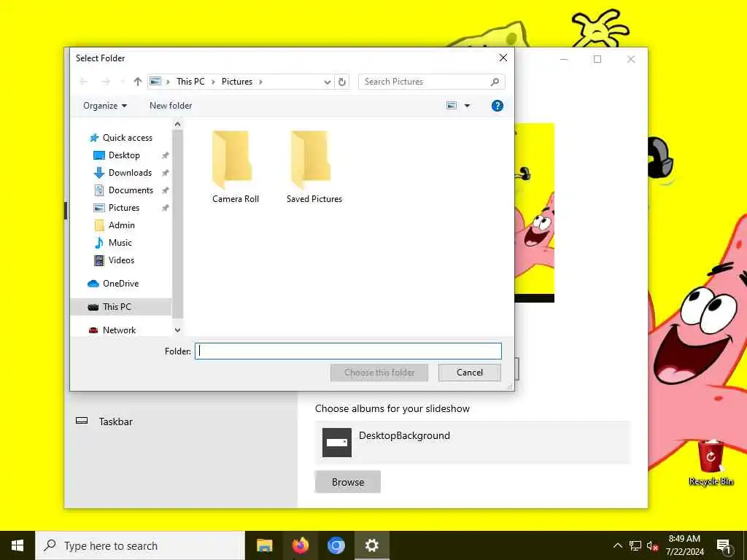Click the Change your view icon
747x560 pixels.
pos(452,106)
